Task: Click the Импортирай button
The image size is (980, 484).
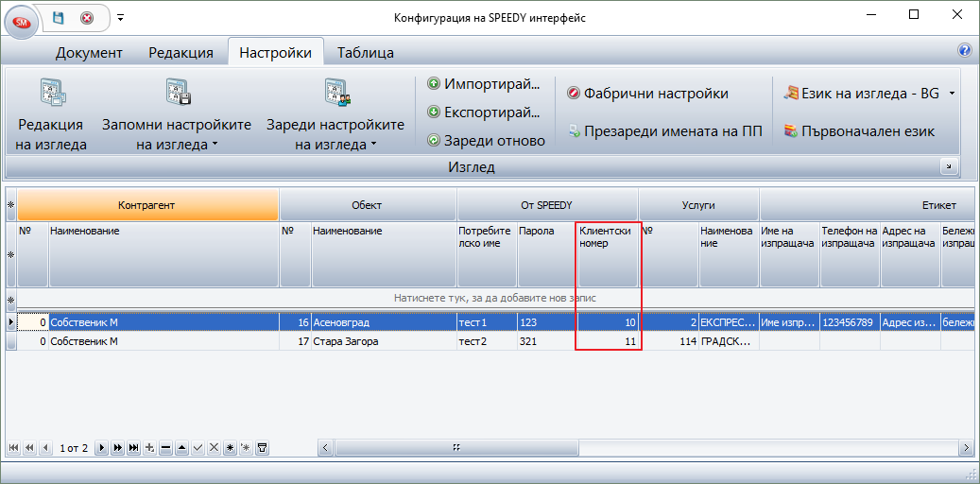Action: [x=483, y=84]
